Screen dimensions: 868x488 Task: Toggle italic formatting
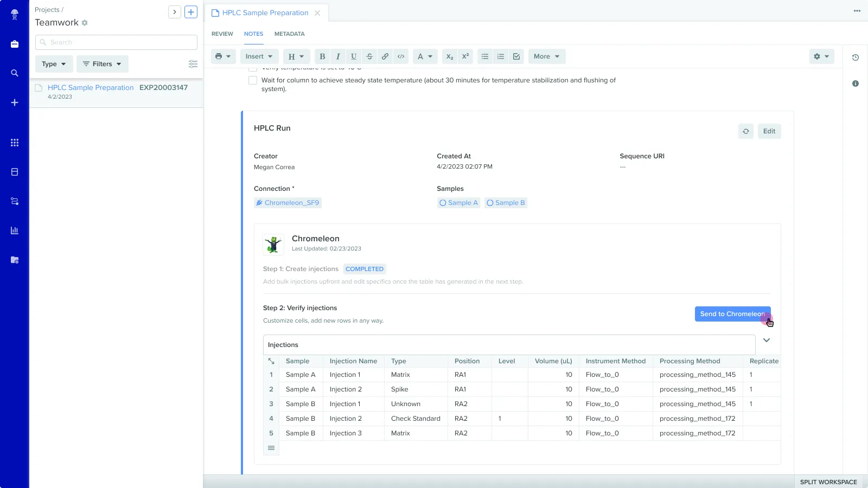coord(338,56)
